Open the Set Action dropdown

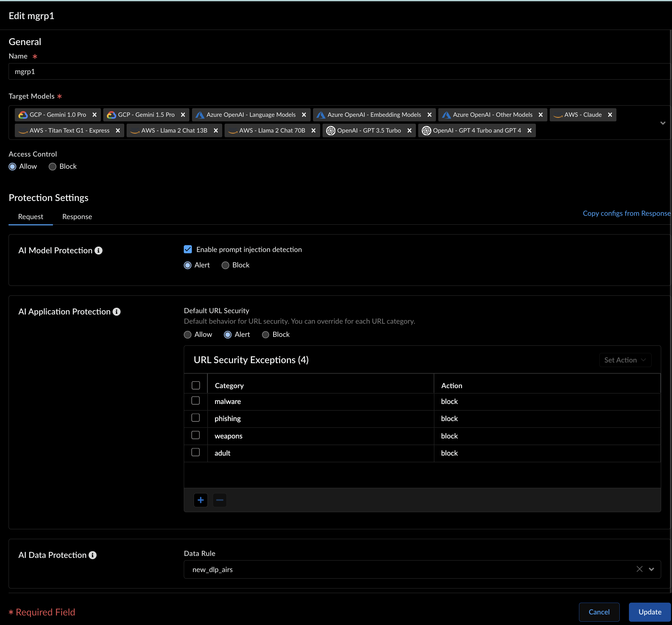[x=625, y=360]
